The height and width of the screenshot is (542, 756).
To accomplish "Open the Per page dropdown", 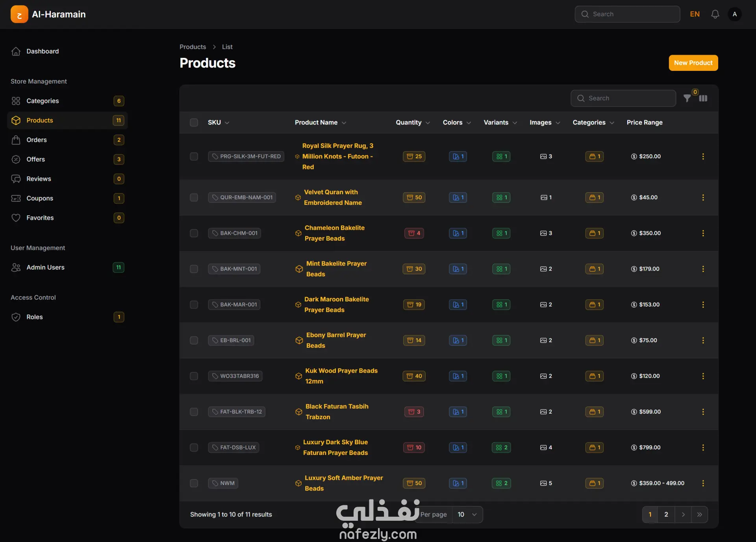I will (467, 514).
